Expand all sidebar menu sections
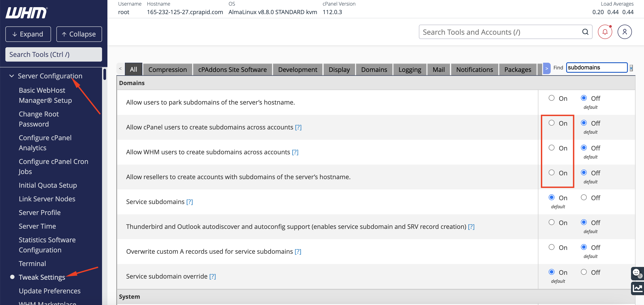 point(28,34)
